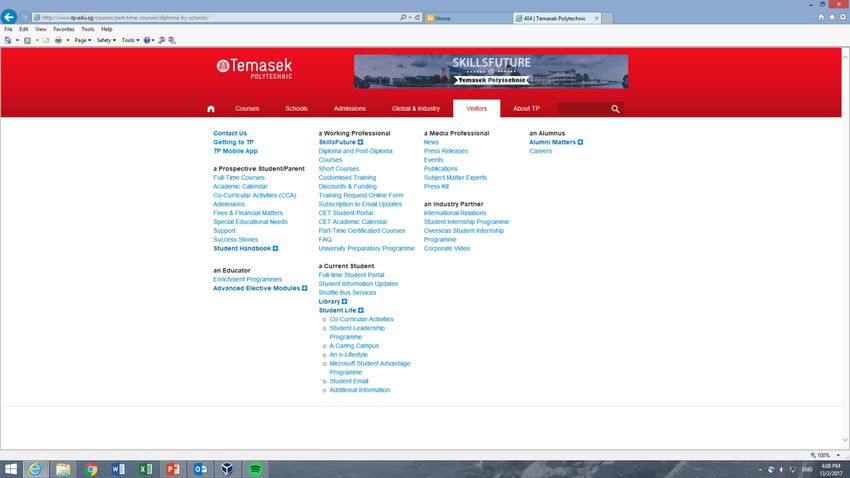Open the Press Releases link
The width and height of the screenshot is (850, 478).
click(446, 151)
